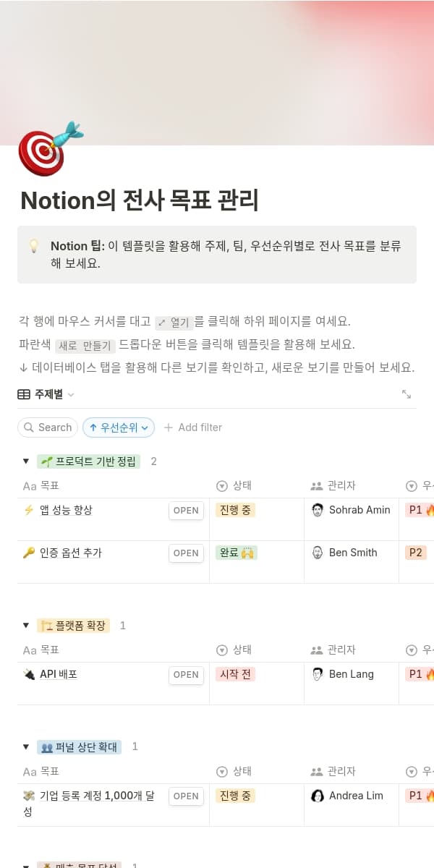The width and height of the screenshot is (434, 868).
Task: Collapse the 퍼널 상단 확대 group
Action: (26, 747)
